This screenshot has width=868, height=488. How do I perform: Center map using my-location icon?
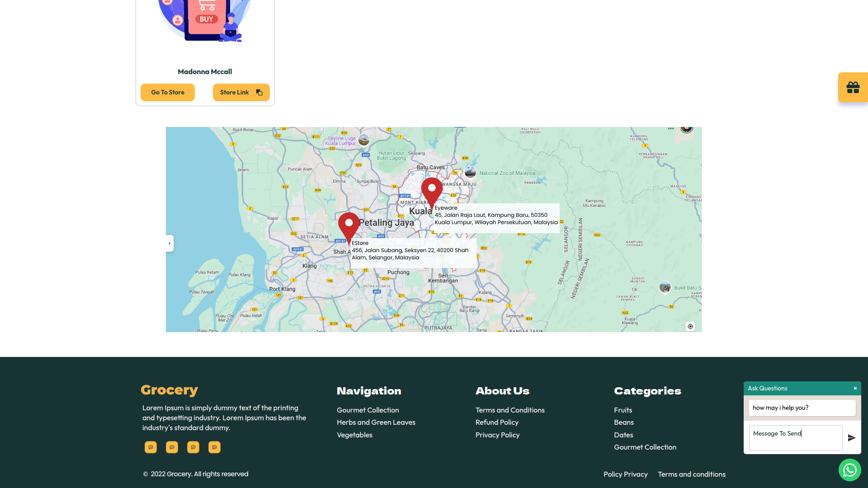[690, 326]
